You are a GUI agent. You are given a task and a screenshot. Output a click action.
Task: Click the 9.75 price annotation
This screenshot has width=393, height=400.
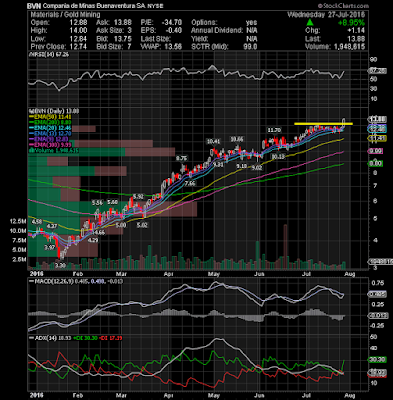pyautogui.click(x=182, y=158)
